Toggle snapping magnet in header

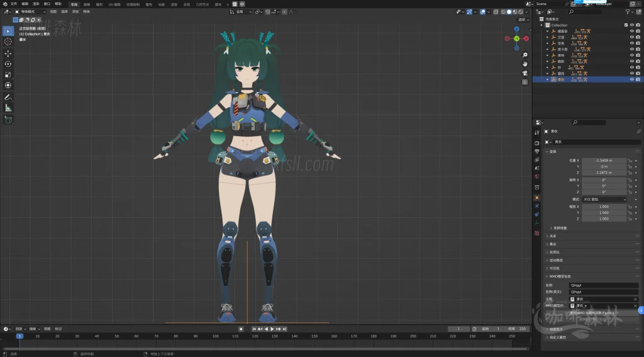pos(268,12)
